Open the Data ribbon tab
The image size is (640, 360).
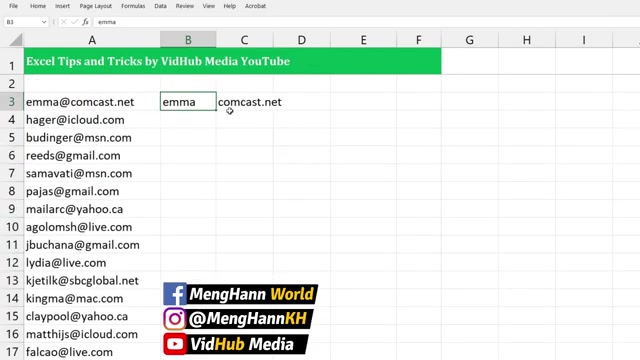(160, 6)
